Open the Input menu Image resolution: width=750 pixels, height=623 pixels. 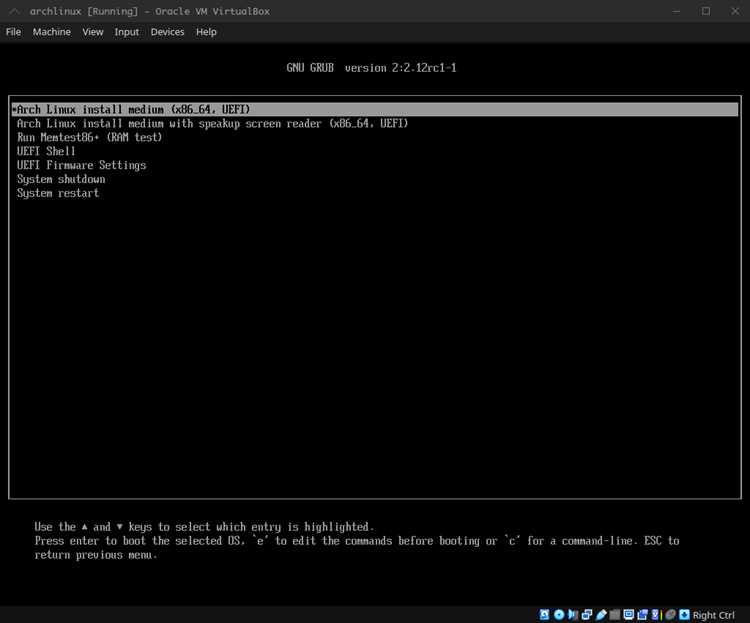127,32
